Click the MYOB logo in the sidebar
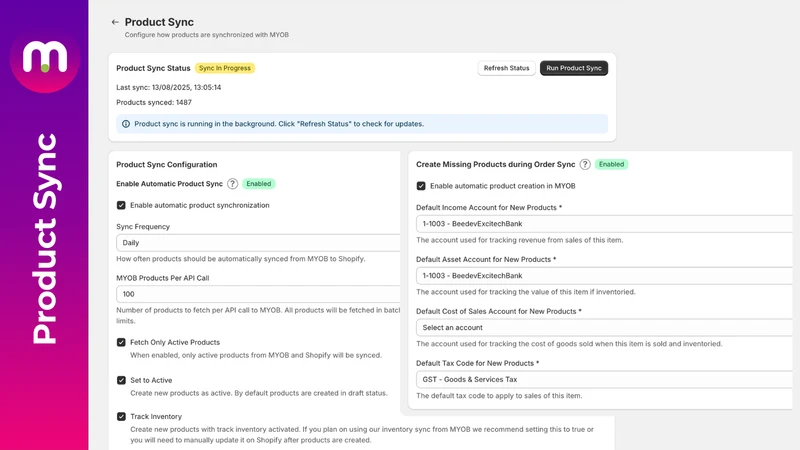800x450 pixels. click(45, 57)
